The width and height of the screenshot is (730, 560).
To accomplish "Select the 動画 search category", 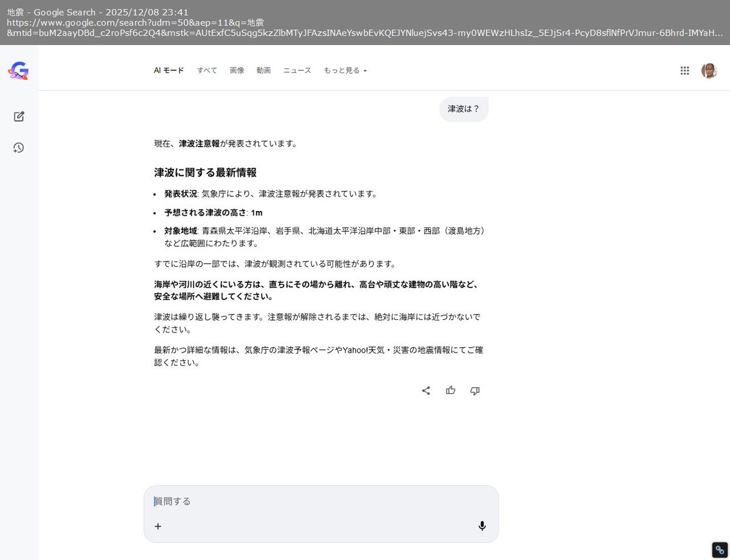I will point(263,71).
